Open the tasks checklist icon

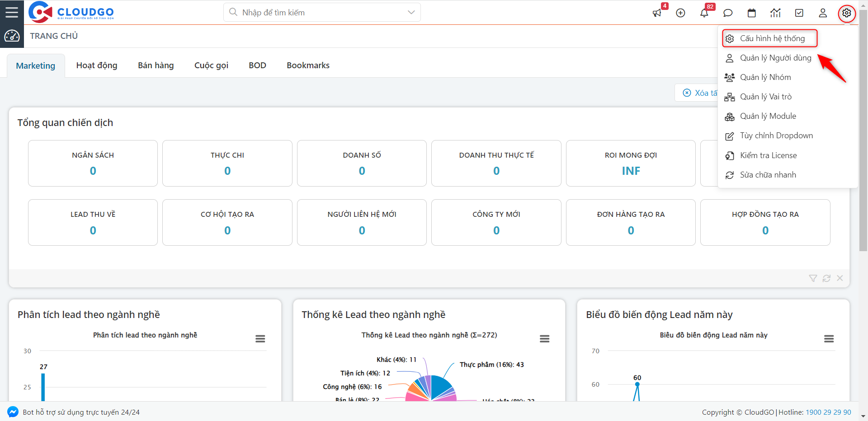tap(799, 13)
